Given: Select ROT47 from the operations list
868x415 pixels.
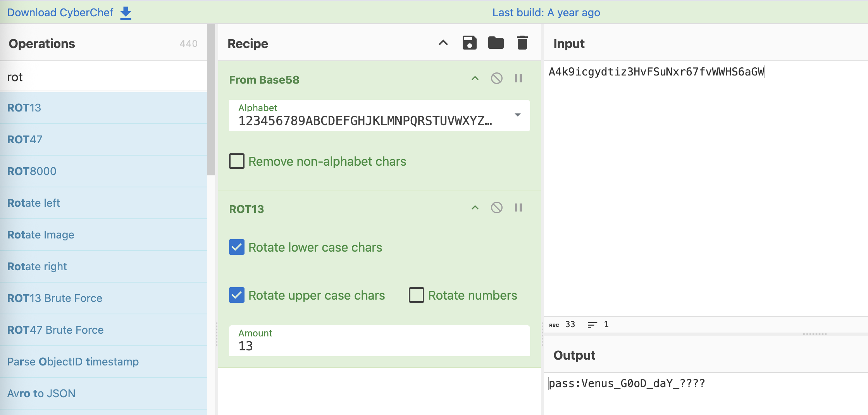Looking at the screenshot, I should point(25,139).
